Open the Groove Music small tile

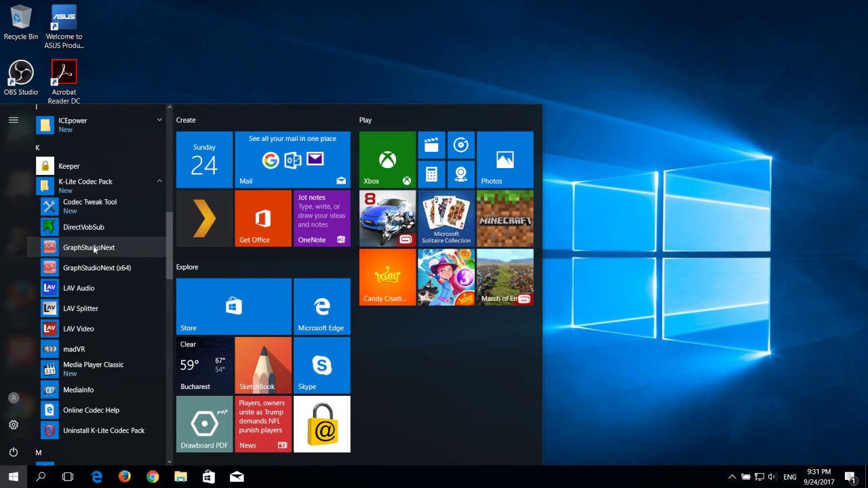(461, 145)
